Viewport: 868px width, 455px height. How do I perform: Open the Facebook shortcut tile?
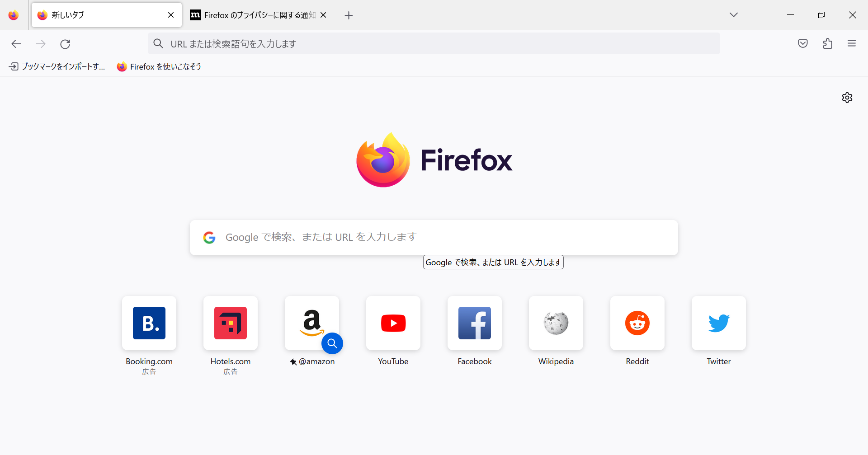[x=474, y=323]
